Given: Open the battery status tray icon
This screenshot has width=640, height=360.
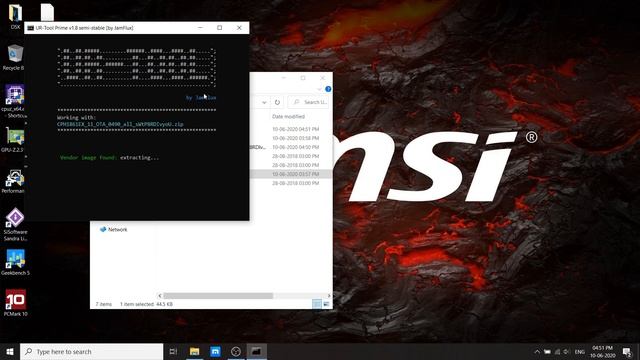Looking at the screenshot, I should pyautogui.click(x=547, y=351).
